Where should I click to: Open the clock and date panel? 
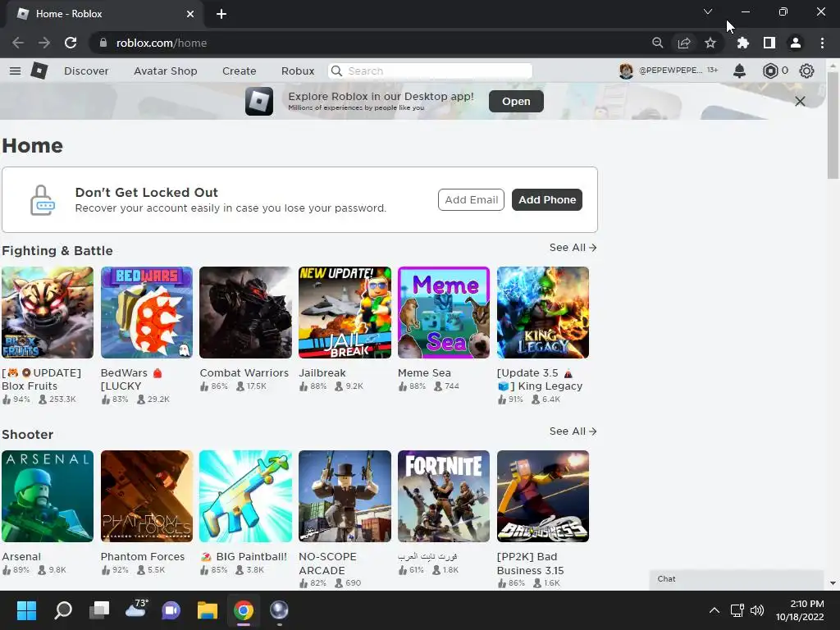pyautogui.click(x=800, y=610)
